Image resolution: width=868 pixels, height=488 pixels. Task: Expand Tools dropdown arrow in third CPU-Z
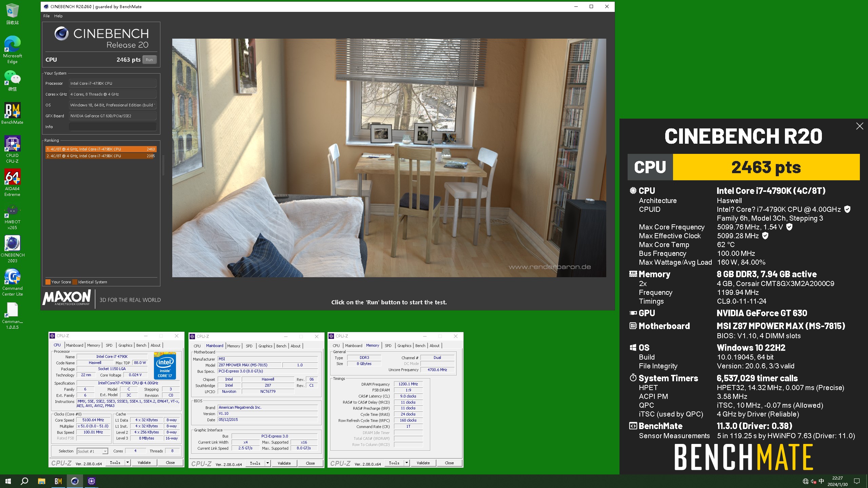point(407,463)
